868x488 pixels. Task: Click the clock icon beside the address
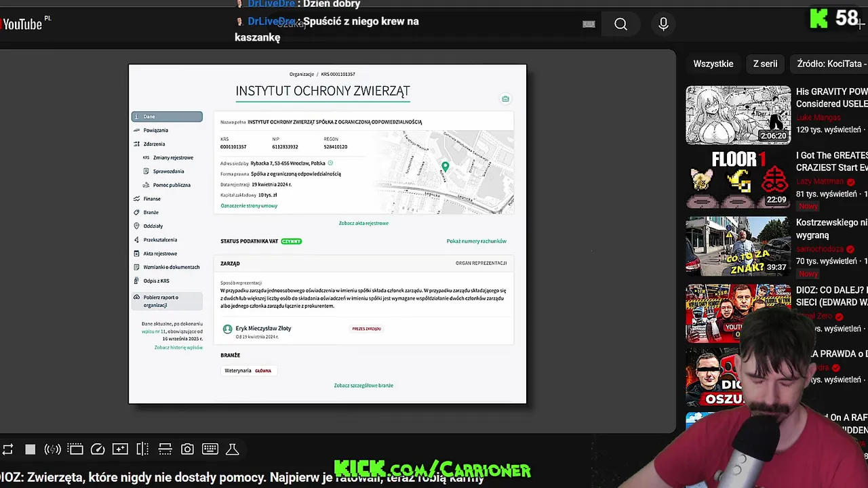pos(331,163)
